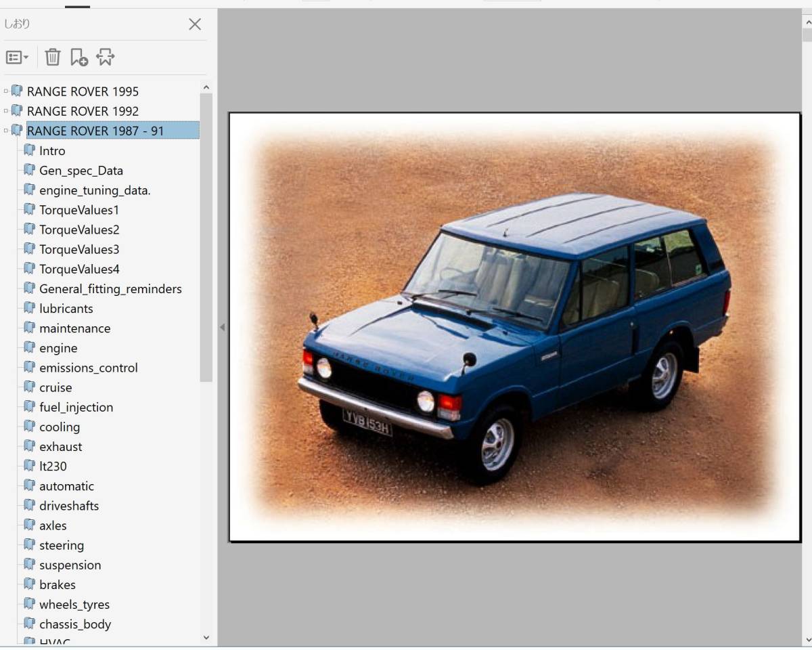Click the delete bookmark trash icon
Screen dimensions: 812x650
[53, 57]
